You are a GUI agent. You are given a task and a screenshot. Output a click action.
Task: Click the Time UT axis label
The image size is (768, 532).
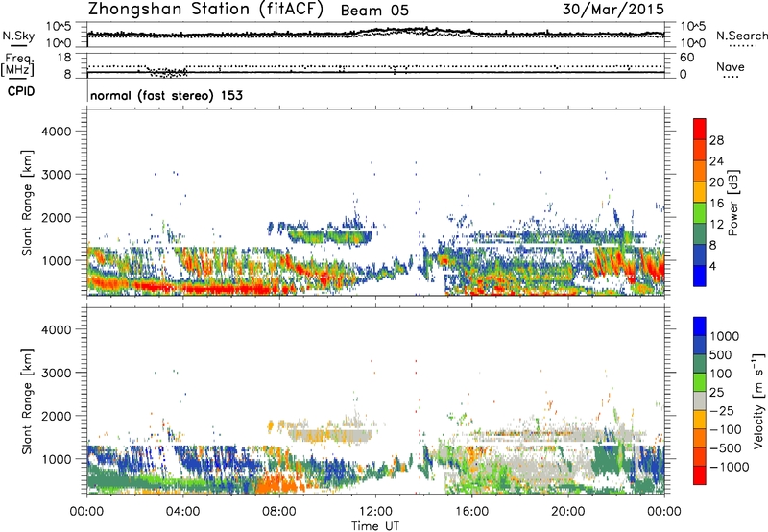pos(375,526)
